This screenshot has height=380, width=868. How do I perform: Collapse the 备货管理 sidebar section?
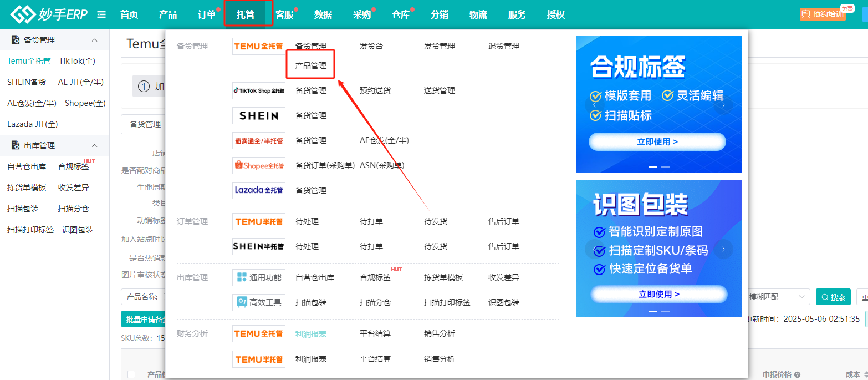tap(94, 40)
